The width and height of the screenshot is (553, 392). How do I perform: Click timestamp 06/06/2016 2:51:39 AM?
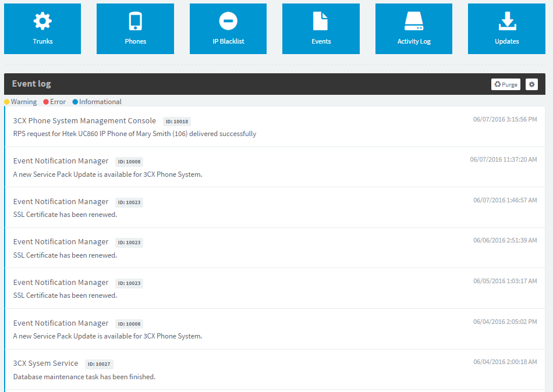tap(505, 240)
